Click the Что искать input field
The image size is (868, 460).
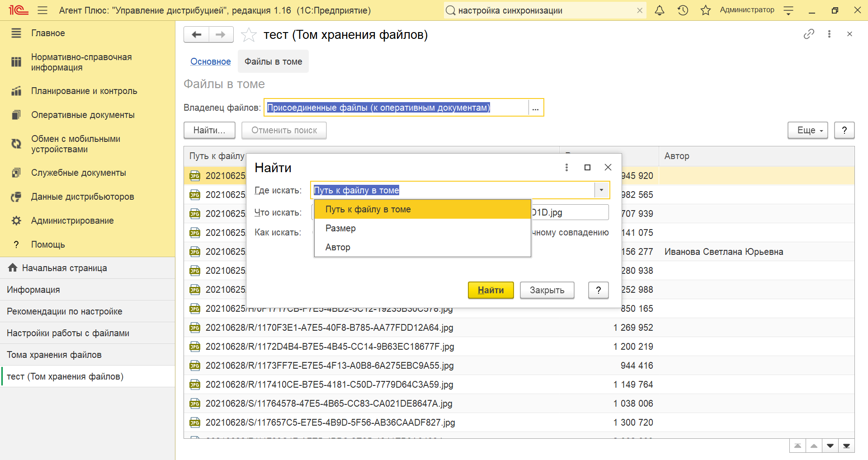570,212
